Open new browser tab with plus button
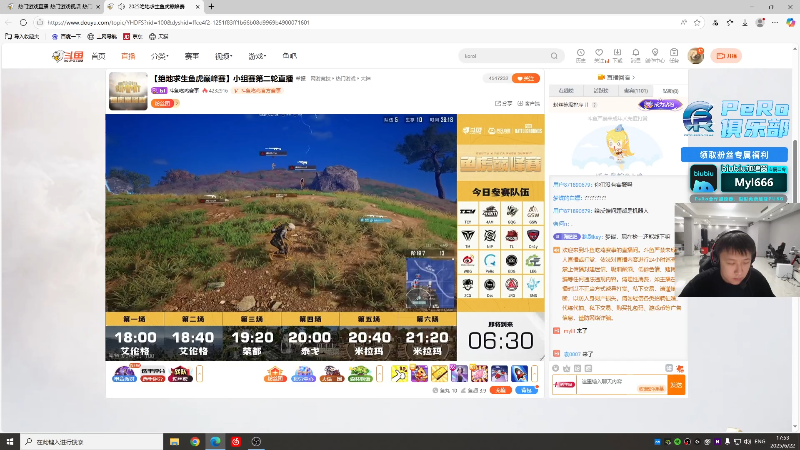 click(211, 7)
